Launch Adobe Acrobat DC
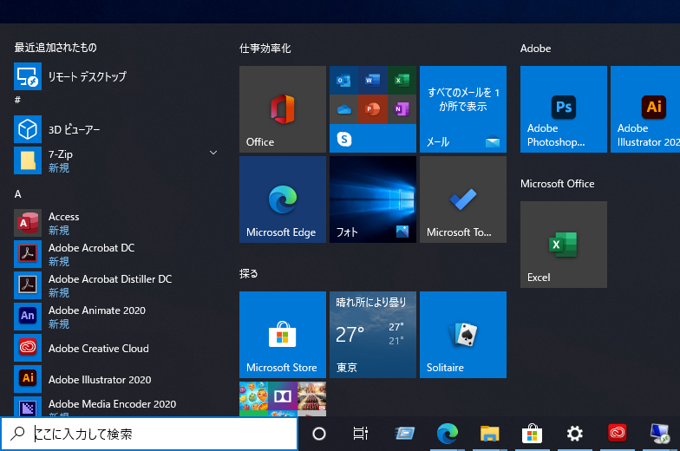The image size is (680, 451). pos(115,254)
